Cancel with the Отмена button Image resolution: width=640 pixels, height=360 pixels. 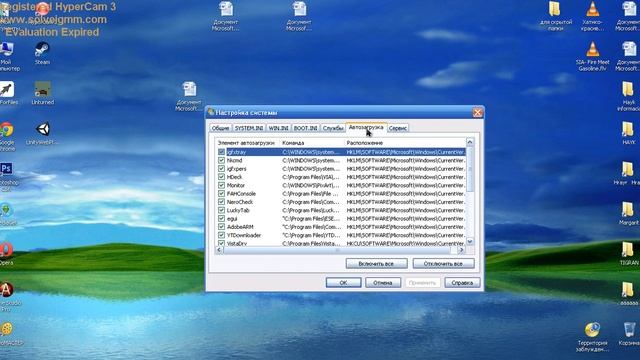tap(383, 282)
